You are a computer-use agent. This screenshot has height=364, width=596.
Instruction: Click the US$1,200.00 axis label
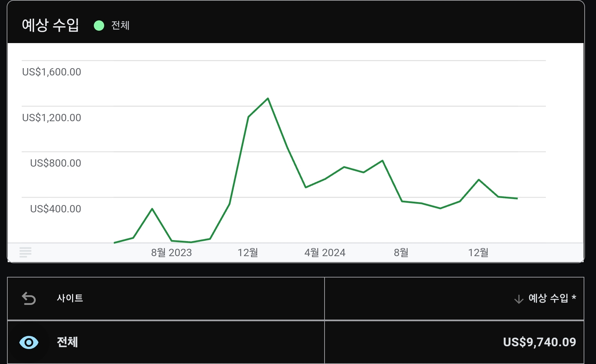51,118
